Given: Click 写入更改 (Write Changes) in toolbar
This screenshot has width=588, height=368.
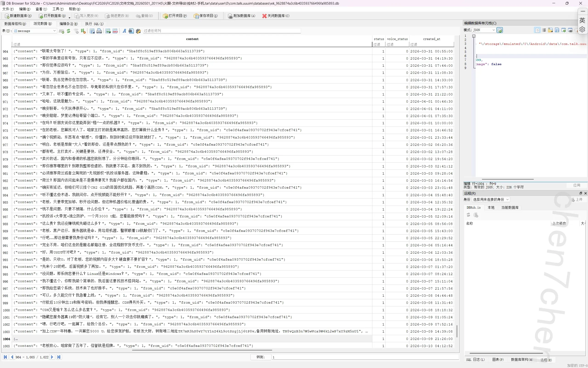Looking at the screenshot, I should 86,16.
